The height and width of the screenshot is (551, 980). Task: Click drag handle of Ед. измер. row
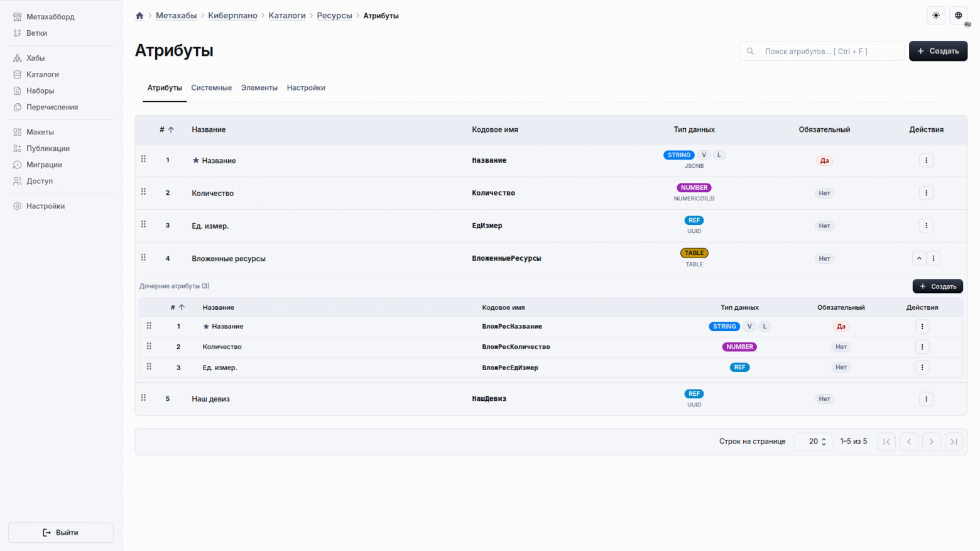(143, 225)
